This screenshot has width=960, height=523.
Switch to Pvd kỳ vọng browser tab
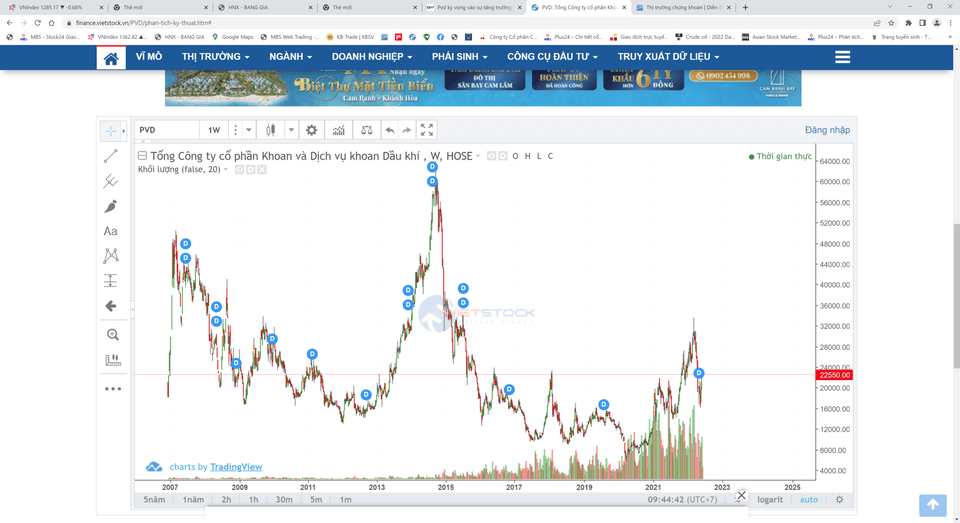[x=473, y=7]
